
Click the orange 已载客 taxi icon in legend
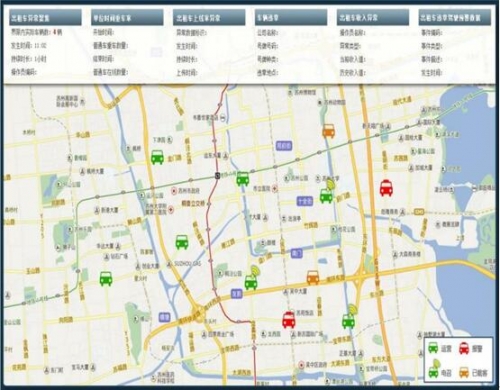(464, 372)
